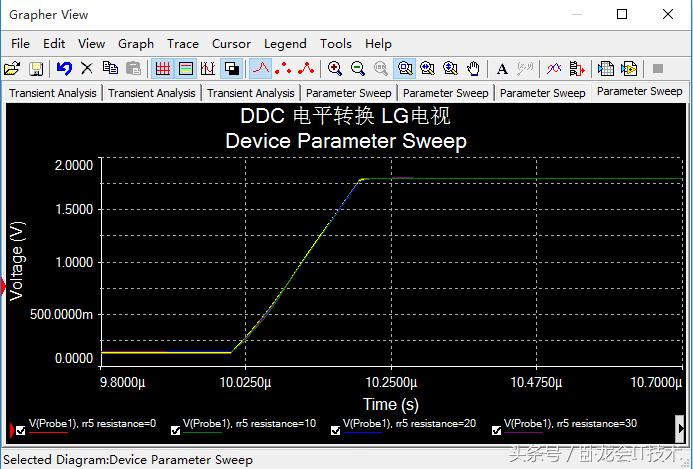Uncheck the rr5 resistance=10 trace checkbox
Image resolution: width=693 pixels, height=469 pixels.
[175, 430]
